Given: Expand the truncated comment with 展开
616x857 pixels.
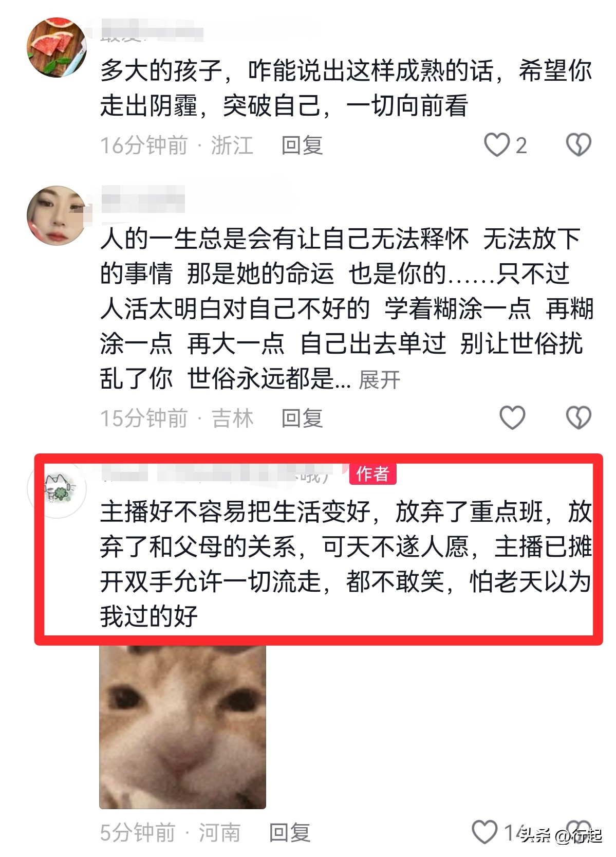Looking at the screenshot, I should point(379,380).
